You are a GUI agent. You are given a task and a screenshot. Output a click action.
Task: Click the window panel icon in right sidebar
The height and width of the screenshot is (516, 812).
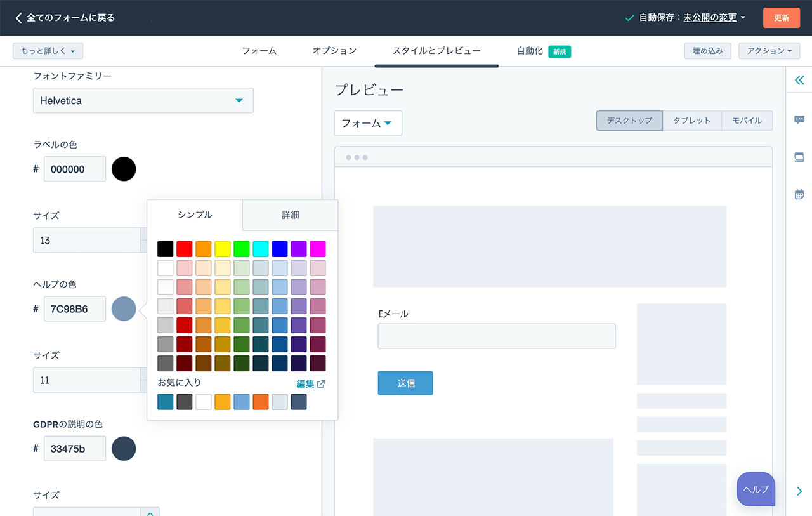pos(799,157)
